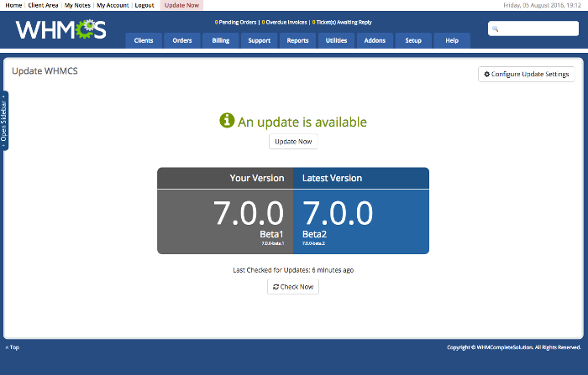Open the Utilities menu

[336, 40]
